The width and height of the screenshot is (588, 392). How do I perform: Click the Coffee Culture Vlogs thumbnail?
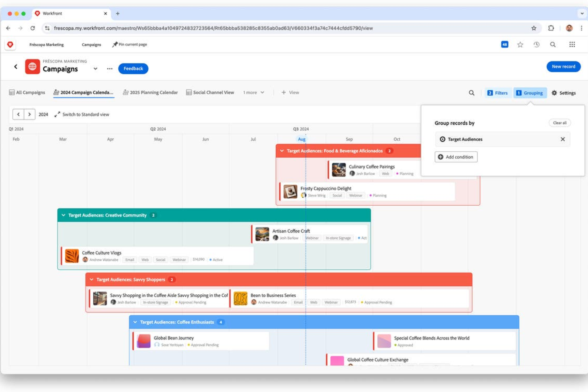(72, 256)
